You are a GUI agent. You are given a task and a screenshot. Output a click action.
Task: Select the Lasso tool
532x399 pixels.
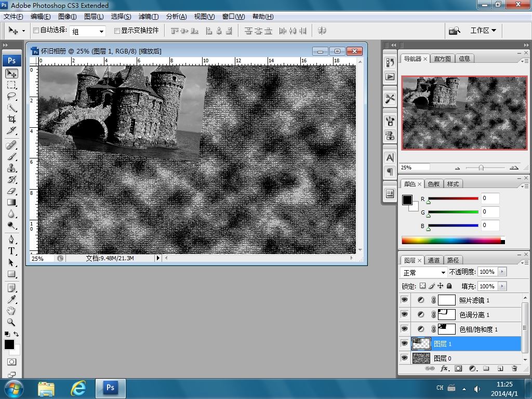(11, 96)
